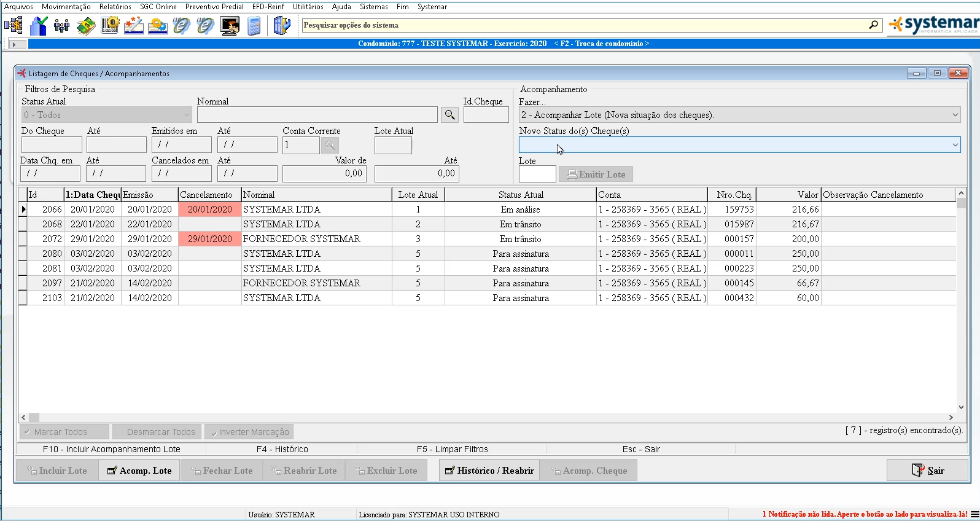Focus the system search options box
This screenshot has width=980, height=521.
(x=583, y=25)
